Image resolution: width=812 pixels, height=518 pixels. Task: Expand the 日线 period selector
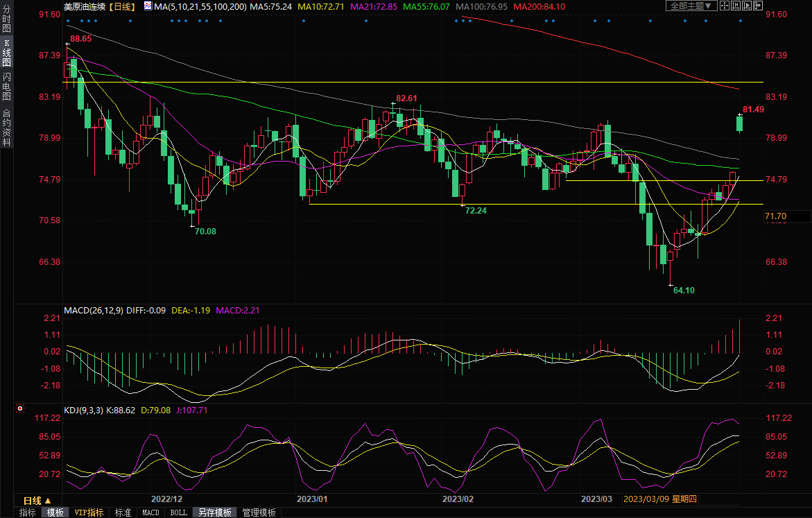click(37, 500)
